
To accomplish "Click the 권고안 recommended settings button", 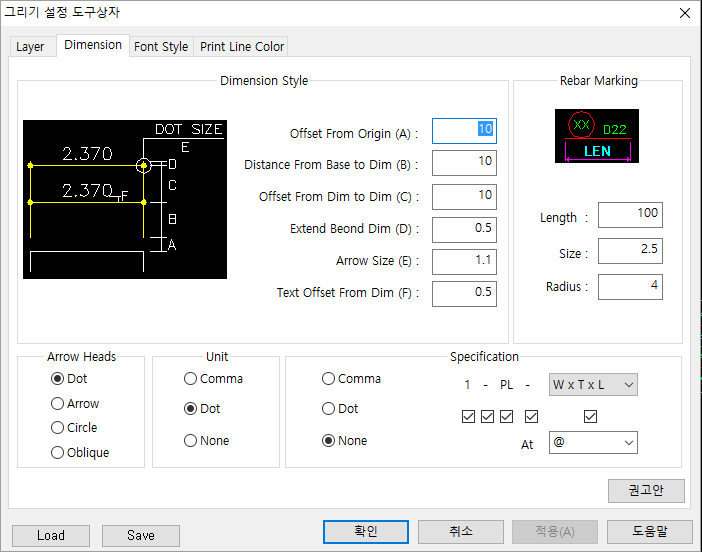I will tap(646, 491).
